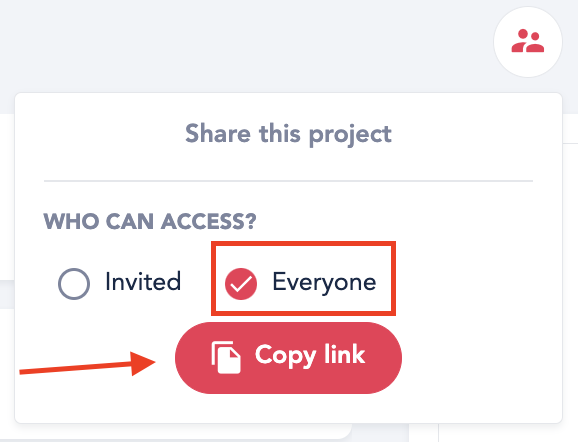Viewport: 578px width, 442px height.
Task: Click the white checkmark in Everyone circle
Action: 241,284
